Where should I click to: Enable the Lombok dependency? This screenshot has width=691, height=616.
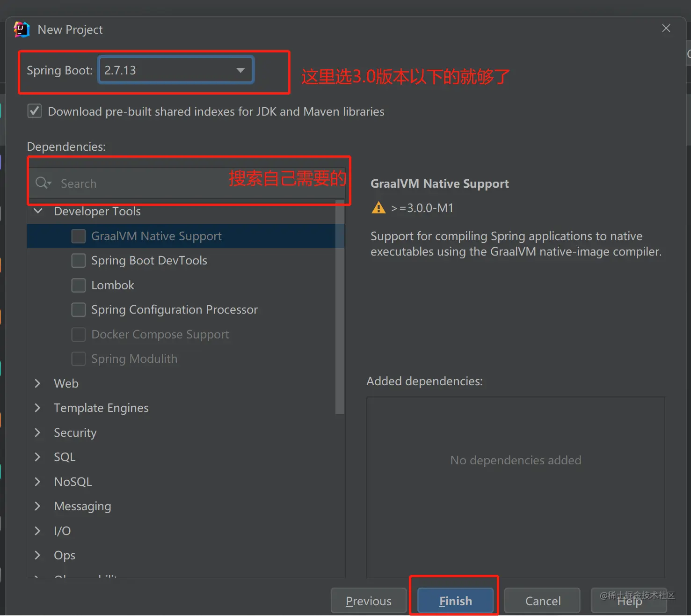point(79,285)
